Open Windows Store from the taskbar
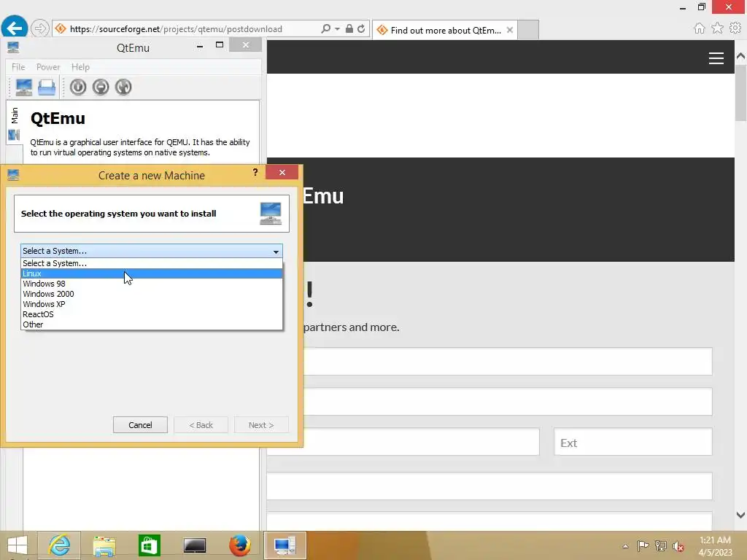 click(149, 545)
